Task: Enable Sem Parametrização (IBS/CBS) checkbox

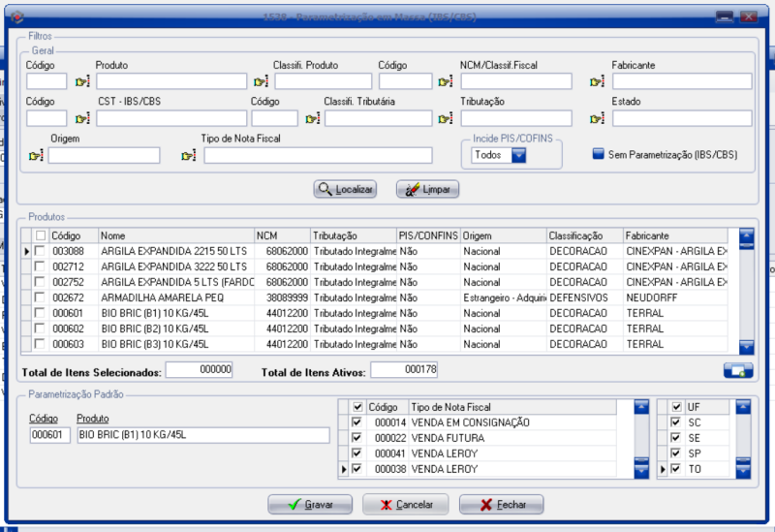Action: pos(599,154)
